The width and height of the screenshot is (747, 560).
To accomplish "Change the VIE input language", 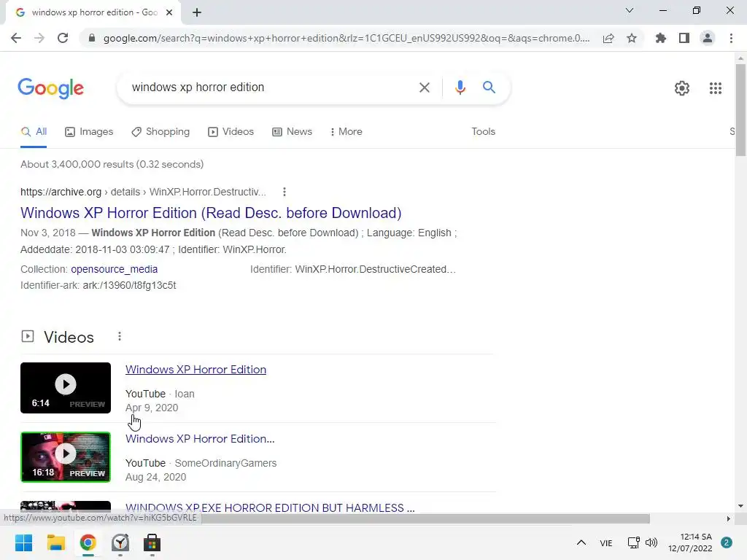I will click(606, 543).
